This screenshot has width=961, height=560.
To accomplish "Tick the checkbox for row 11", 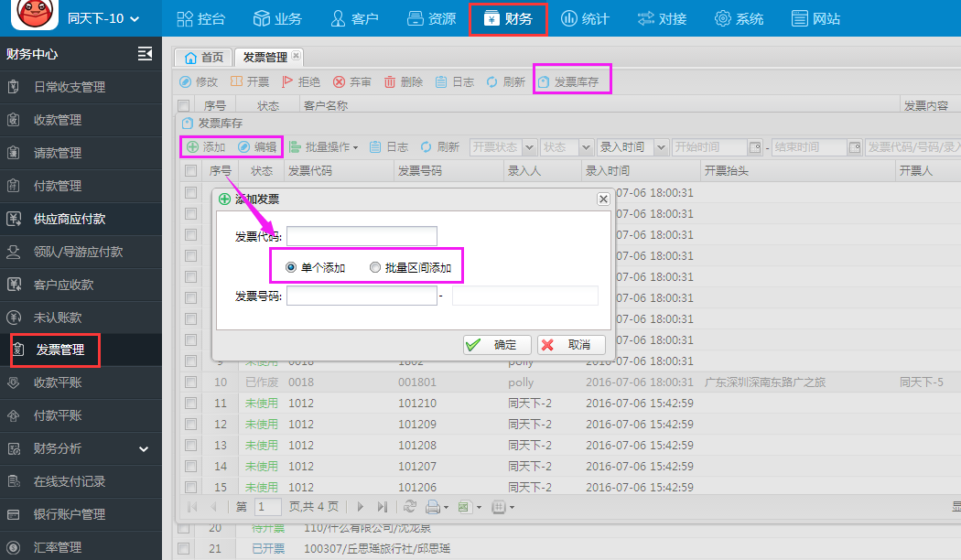I will click(x=190, y=404).
